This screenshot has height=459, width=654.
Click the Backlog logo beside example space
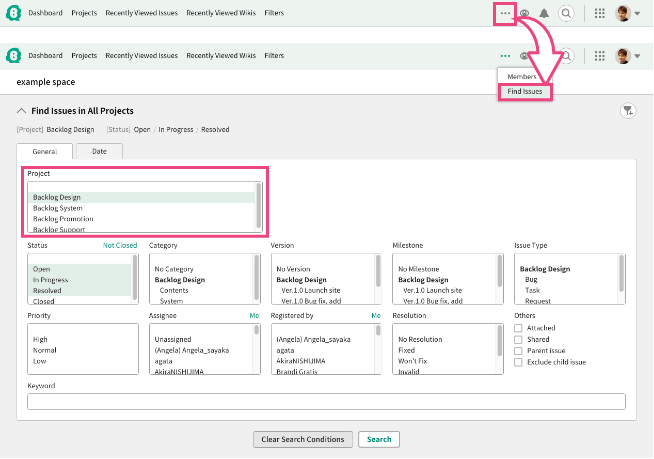point(13,55)
